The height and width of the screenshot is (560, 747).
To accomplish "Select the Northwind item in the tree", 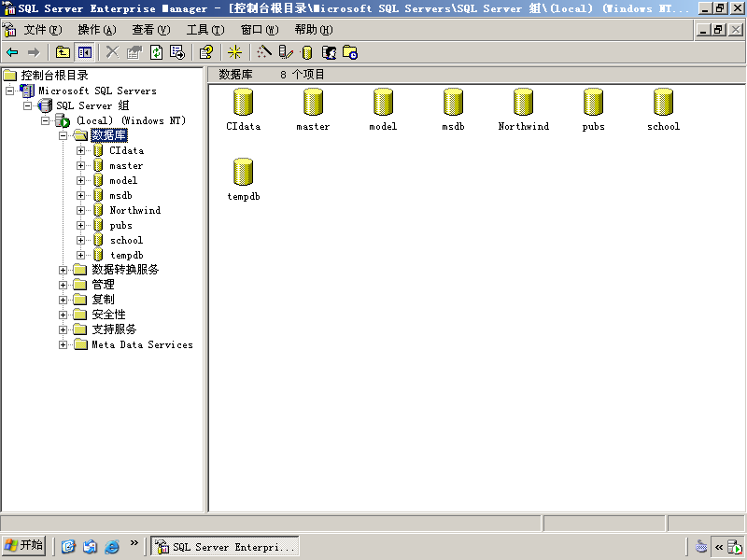I will click(x=134, y=211).
